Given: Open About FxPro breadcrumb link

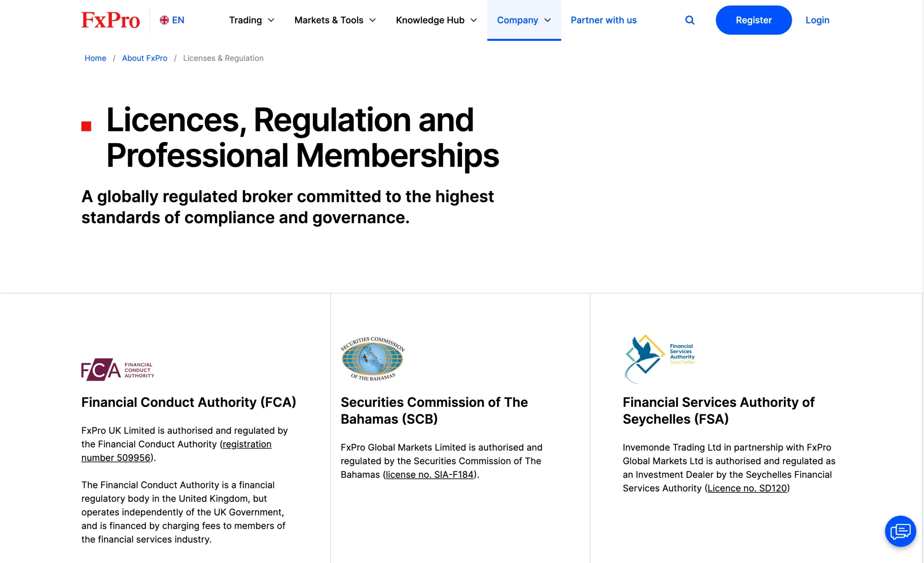Looking at the screenshot, I should pos(144,58).
